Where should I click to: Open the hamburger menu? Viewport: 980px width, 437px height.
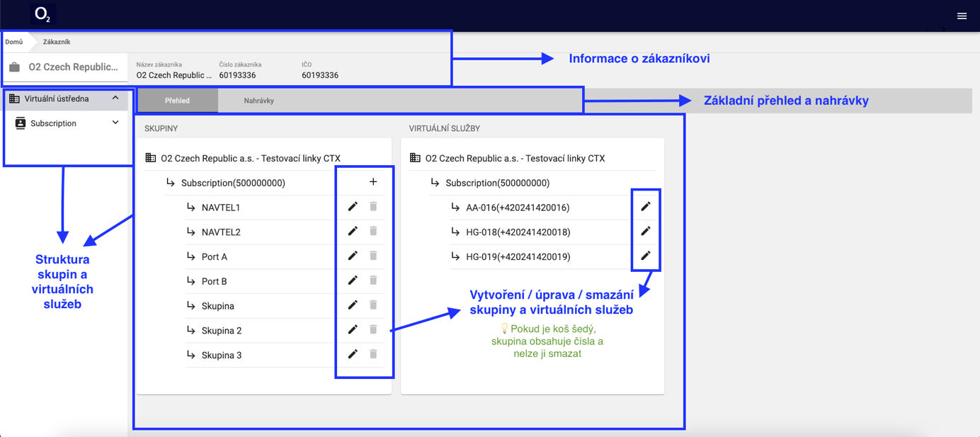(962, 16)
